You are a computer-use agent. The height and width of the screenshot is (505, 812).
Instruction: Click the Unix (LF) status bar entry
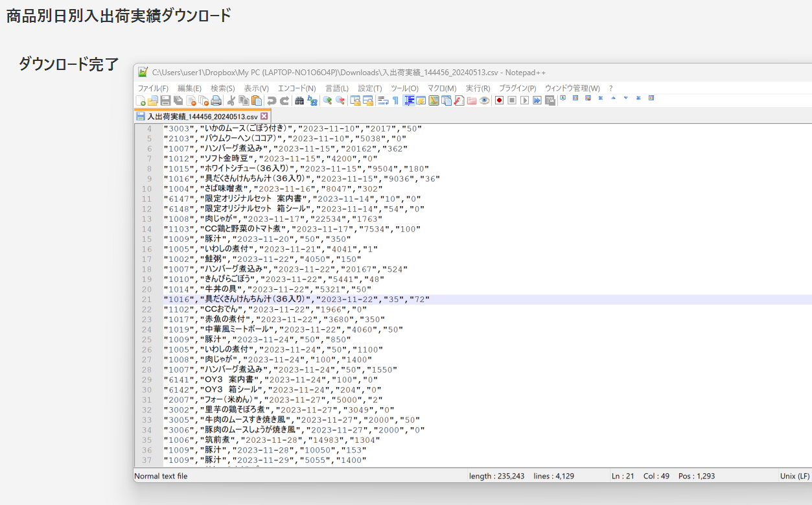point(795,476)
